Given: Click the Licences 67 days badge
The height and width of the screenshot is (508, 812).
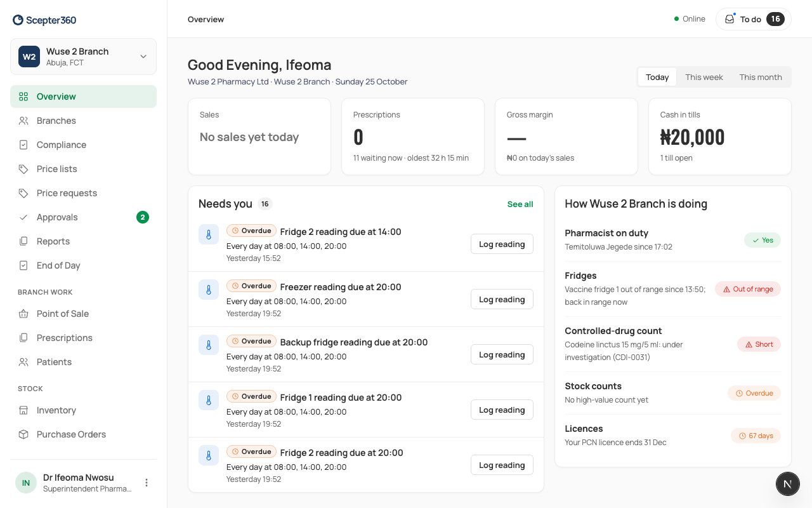Looking at the screenshot, I should 756,436.
